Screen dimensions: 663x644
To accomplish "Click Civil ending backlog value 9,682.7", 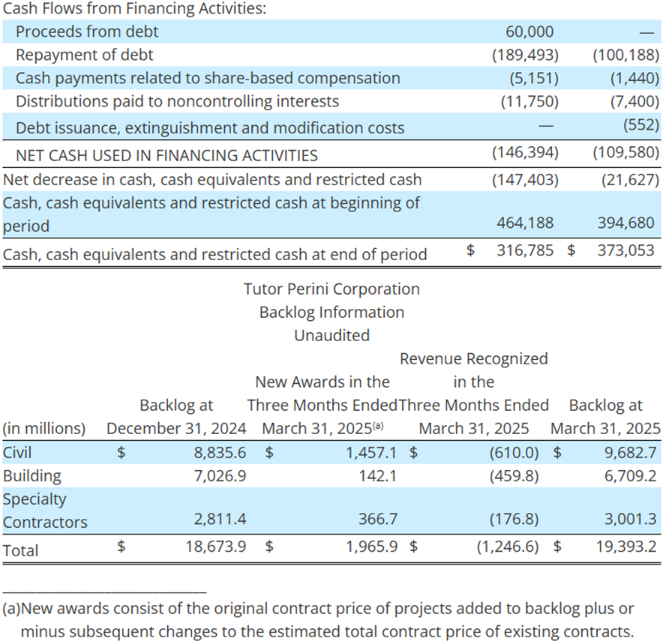I will (630, 453).
